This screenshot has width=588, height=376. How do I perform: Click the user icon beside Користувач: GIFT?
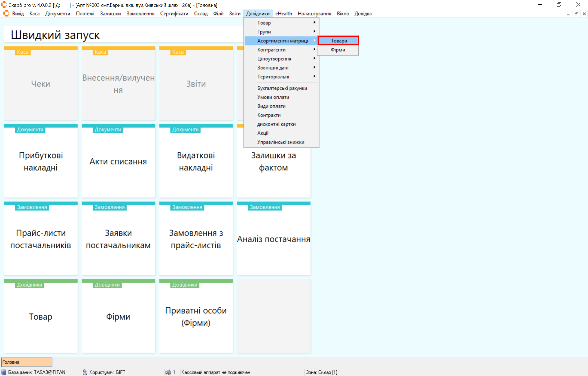click(x=85, y=372)
